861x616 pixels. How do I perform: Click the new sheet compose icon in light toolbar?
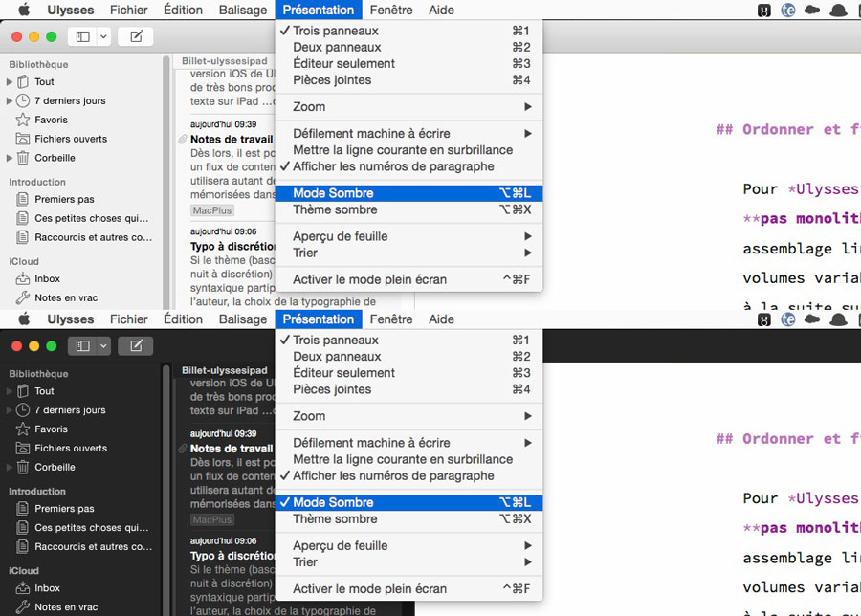pos(136,36)
